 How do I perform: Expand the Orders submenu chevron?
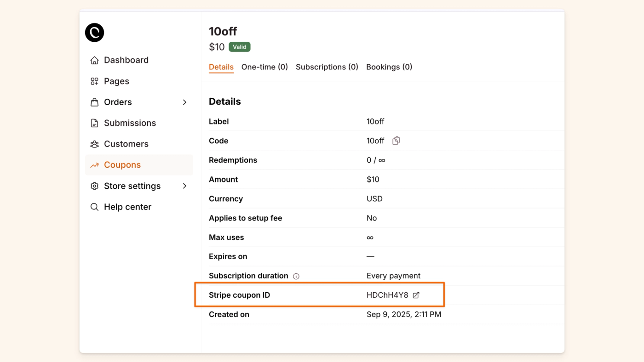184,102
